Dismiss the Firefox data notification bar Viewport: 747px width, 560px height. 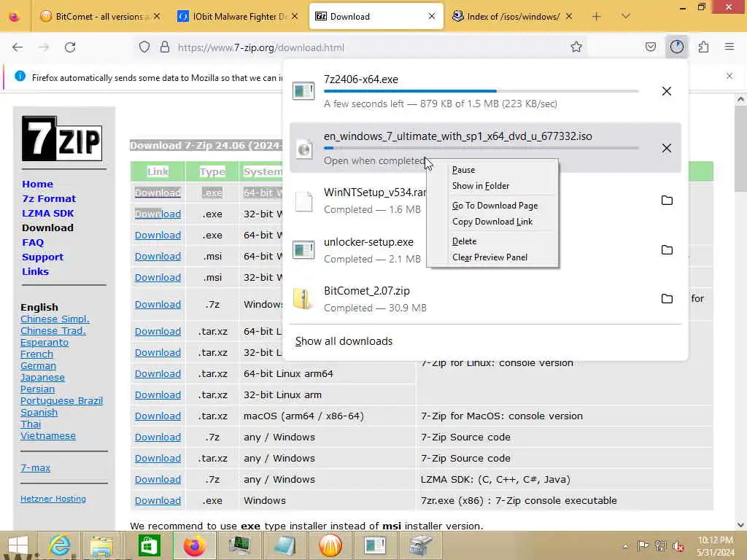pos(729,76)
